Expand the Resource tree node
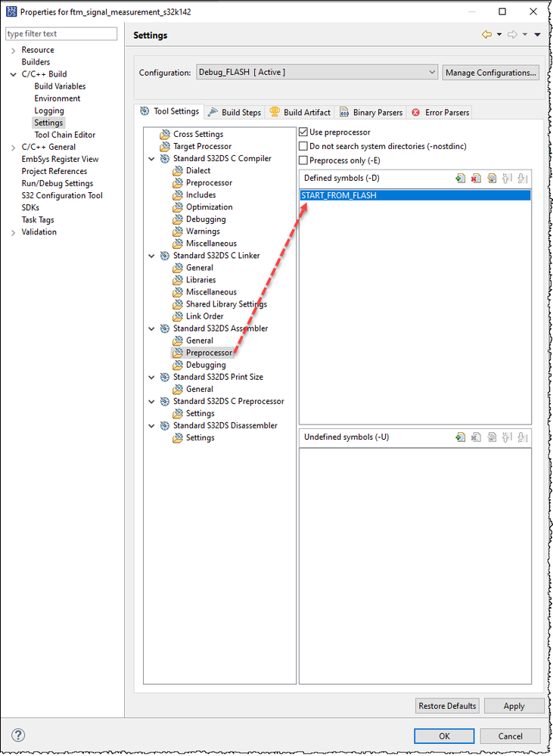 pos(13,50)
